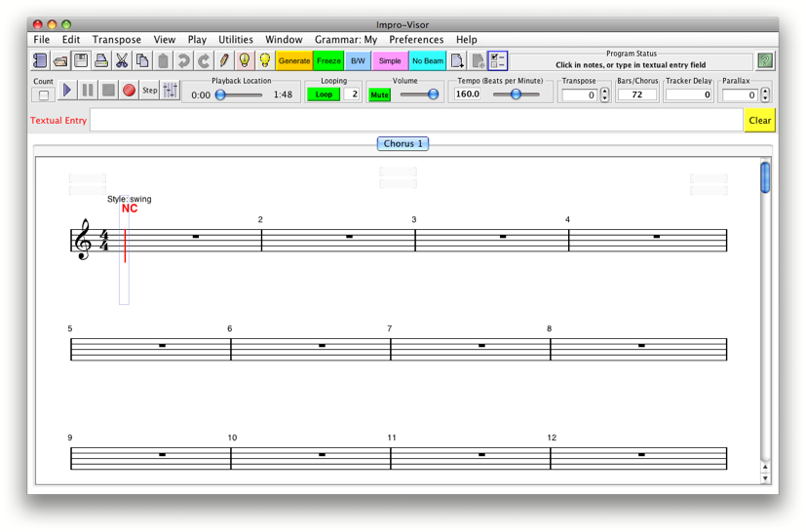Image resolution: width=806 pixels, height=532 pixels.
Task: Toggle the green Mute button
Action: click(379, 95)
